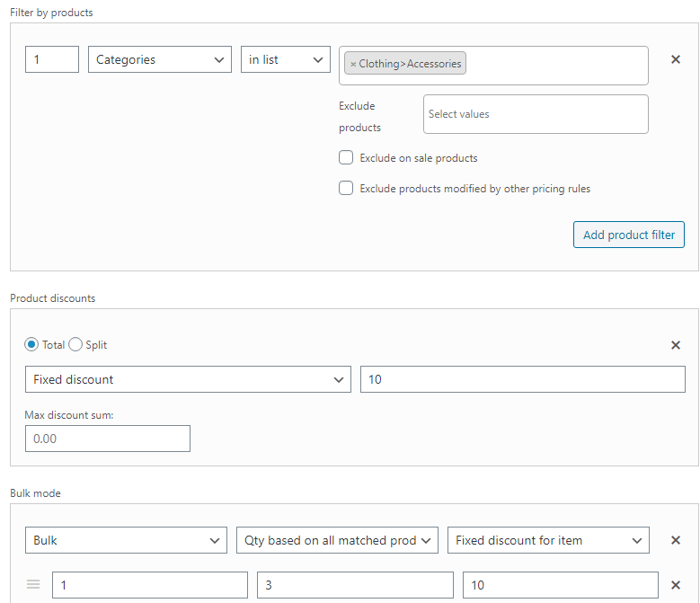Open the Fixed discount for item dropdown

548,540
